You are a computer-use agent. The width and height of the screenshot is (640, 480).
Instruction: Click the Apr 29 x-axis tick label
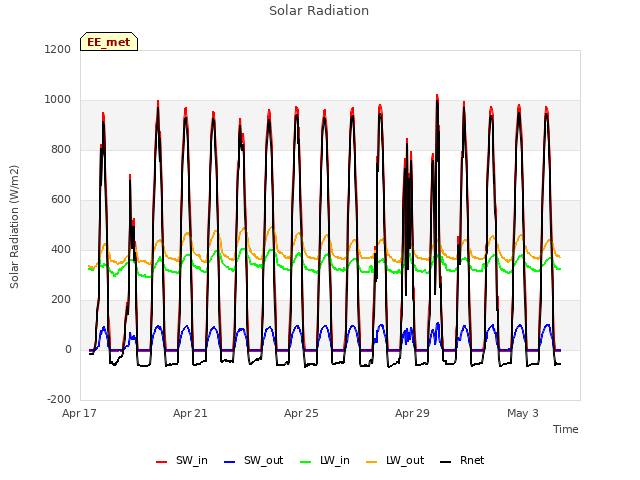(412, 413)
